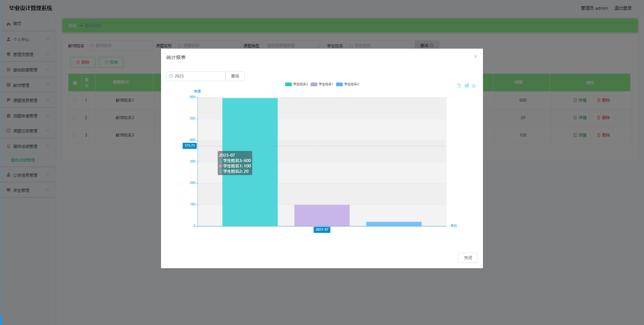Click the teal 学生姓名3 bar in chart
The image size is (644, 325).
coord(250,162)
